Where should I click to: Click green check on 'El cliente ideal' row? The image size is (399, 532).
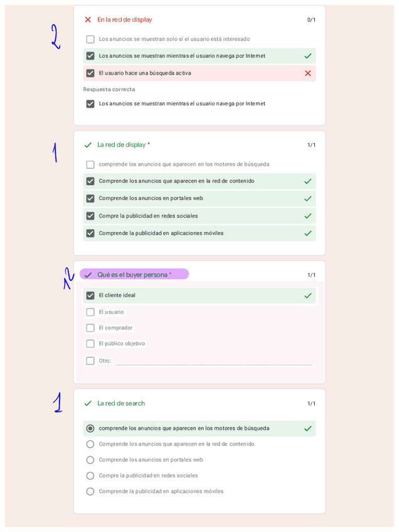click(x=307, y=295)
